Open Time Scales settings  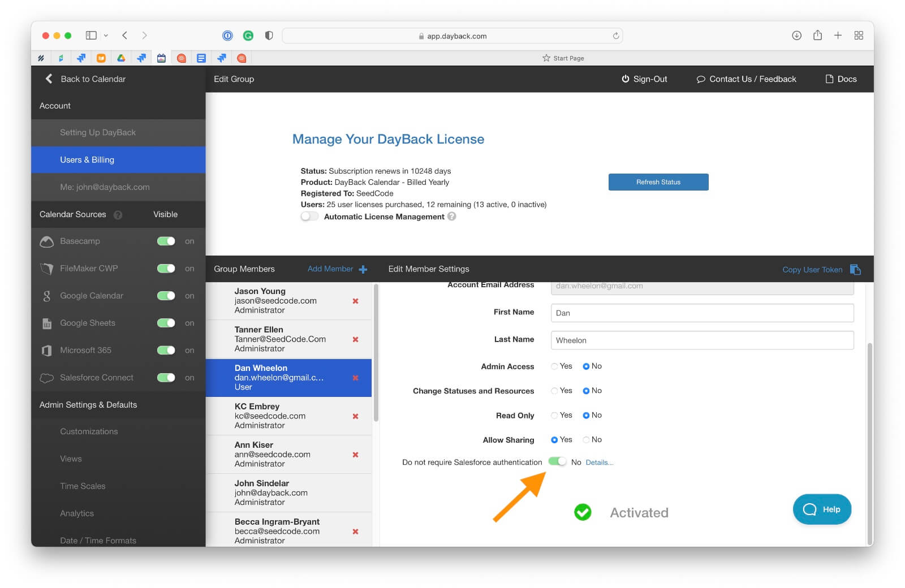click(118, 486)
